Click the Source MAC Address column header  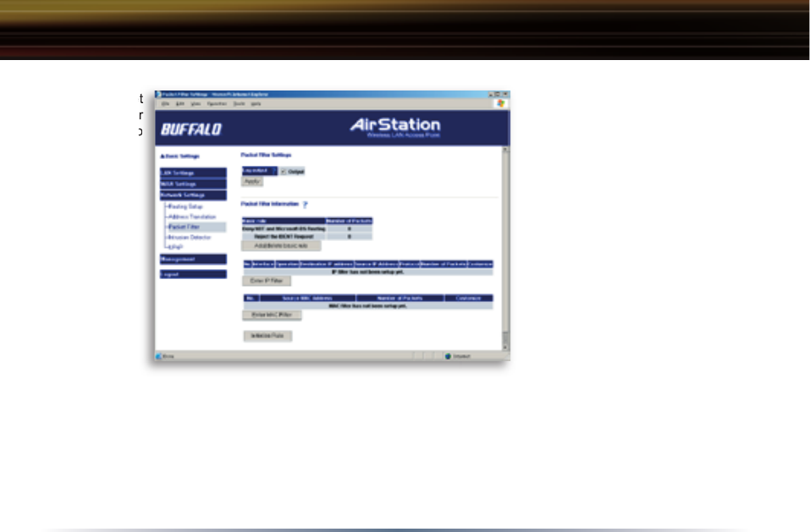coord(308,299)
